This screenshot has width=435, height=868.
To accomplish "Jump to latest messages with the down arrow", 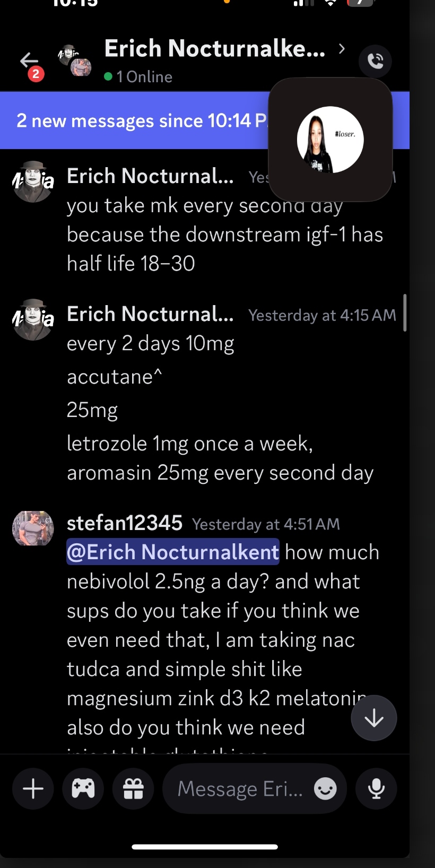I will point(374,718).
